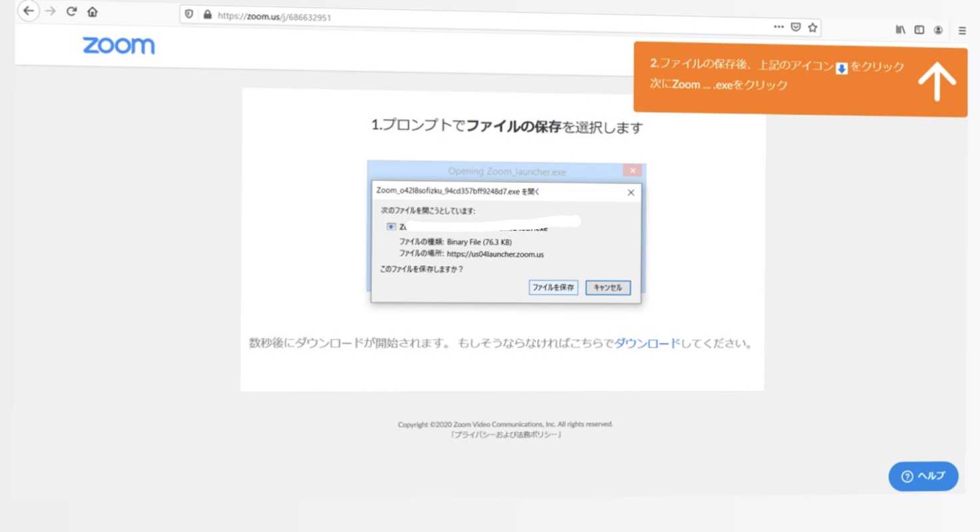Reload the current Zoom page

point(72,11)
